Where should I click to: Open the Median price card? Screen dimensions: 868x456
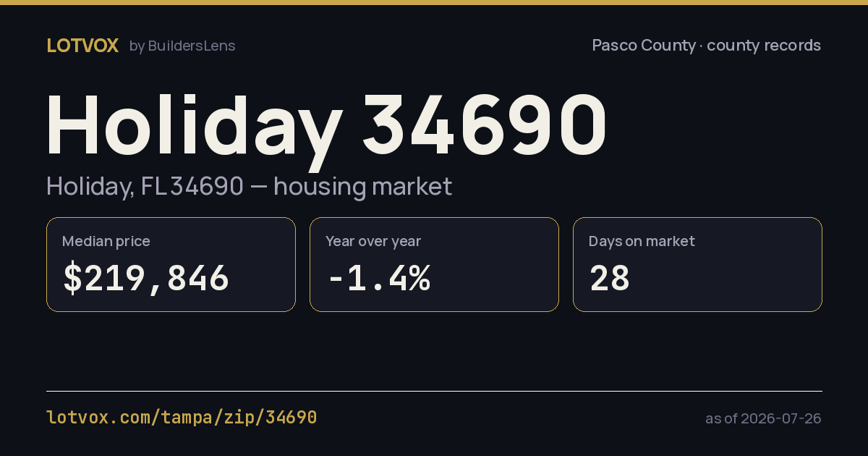(x=171, y=265)
